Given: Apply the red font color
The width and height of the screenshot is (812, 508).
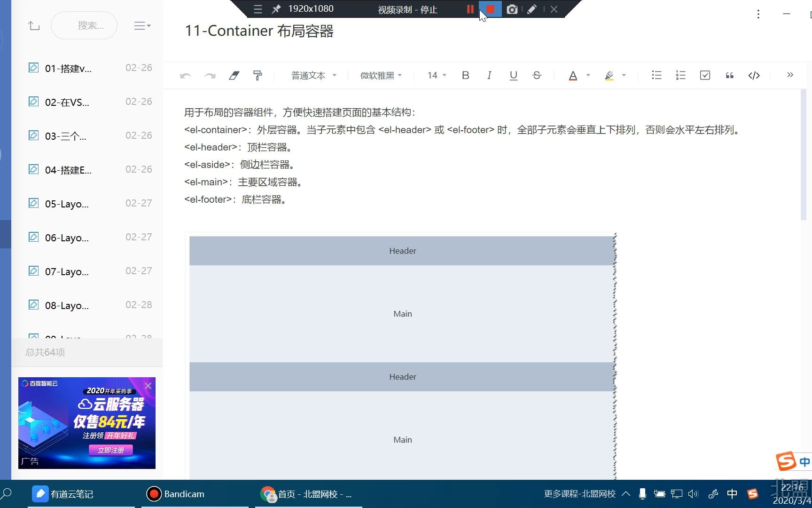Looking at the screenshot, I should pyautogui.click(x=573, y=75).
